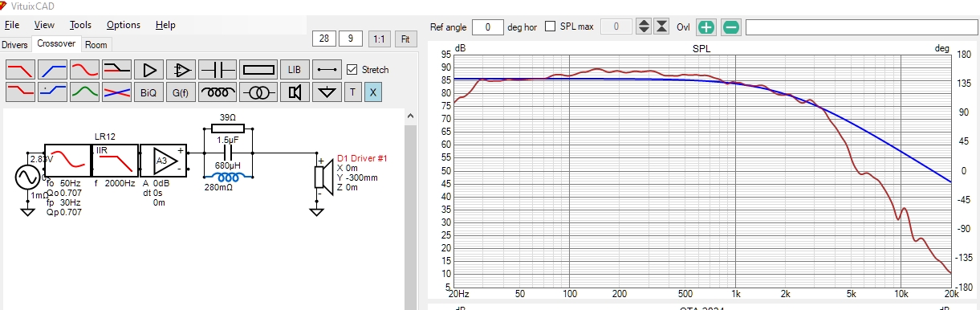Viewport: 980px width, 310px height.
Task: Add a capacitor component
Action: [218, 69]
